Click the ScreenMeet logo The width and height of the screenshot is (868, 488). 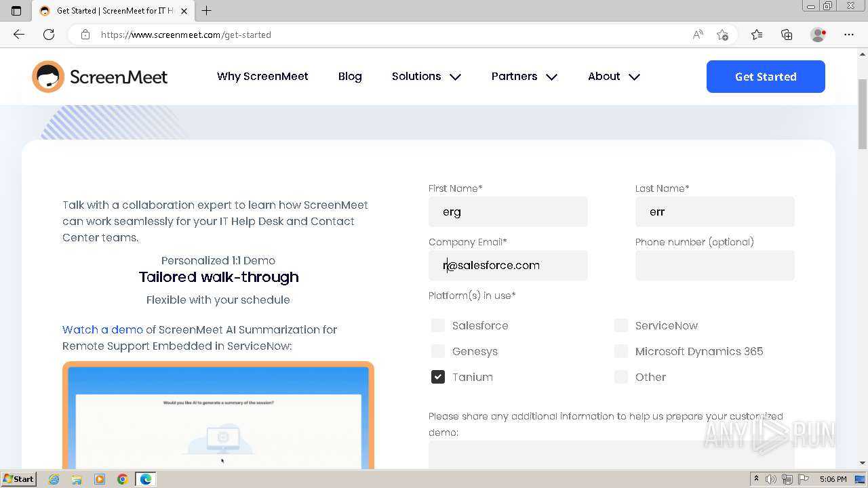click(x=100, y=77)
